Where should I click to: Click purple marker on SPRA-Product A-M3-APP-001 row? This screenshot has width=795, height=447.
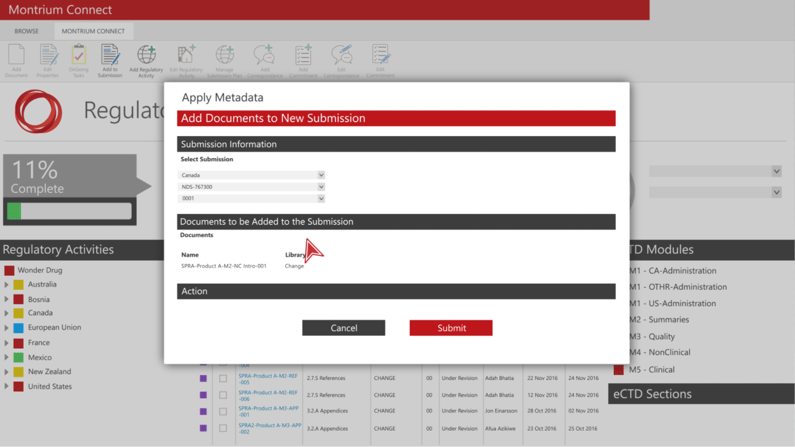[203, 411]
